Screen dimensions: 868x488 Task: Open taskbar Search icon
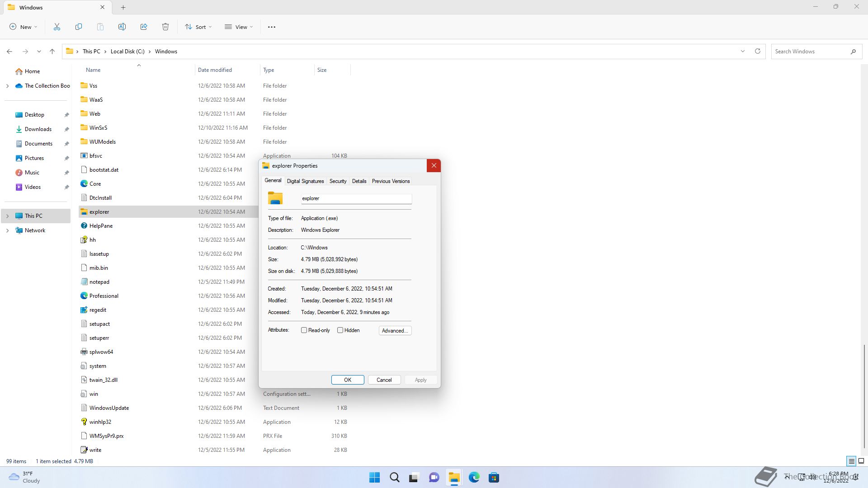394,478
